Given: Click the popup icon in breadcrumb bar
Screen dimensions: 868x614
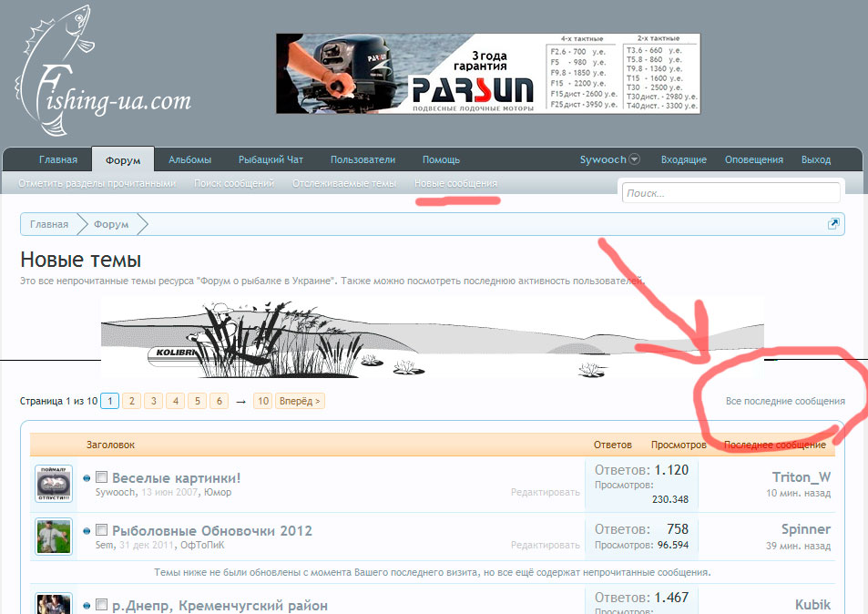Looking at the screenshot, I should 832,224.
